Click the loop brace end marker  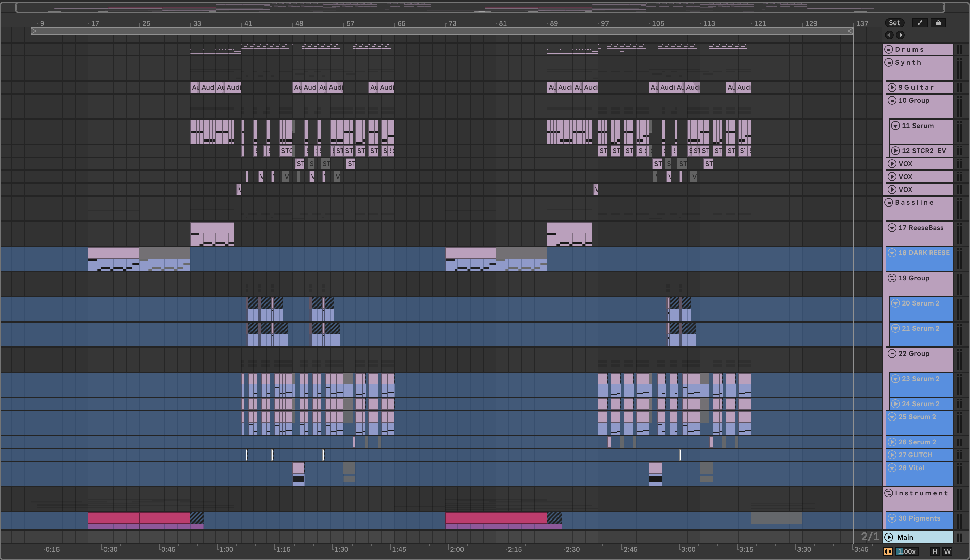pyautogui.click(x=850, y=31)
